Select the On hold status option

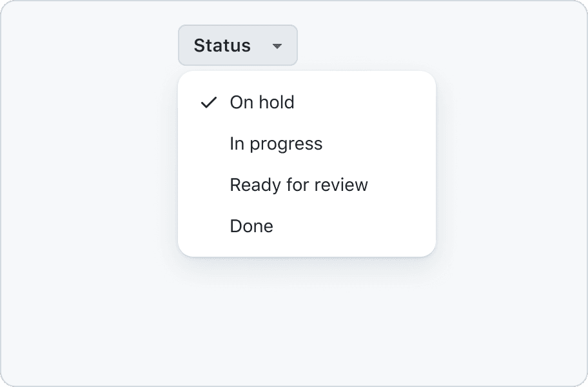262,103
